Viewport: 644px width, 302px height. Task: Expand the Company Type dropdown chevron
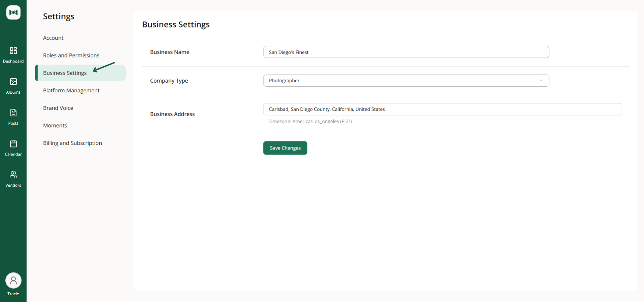[541, 81]
